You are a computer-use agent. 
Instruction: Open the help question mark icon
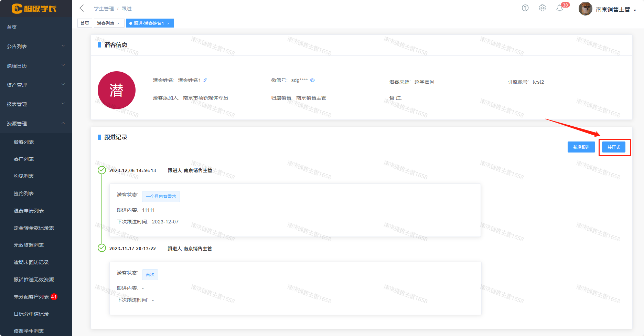(x=525, y=8)
